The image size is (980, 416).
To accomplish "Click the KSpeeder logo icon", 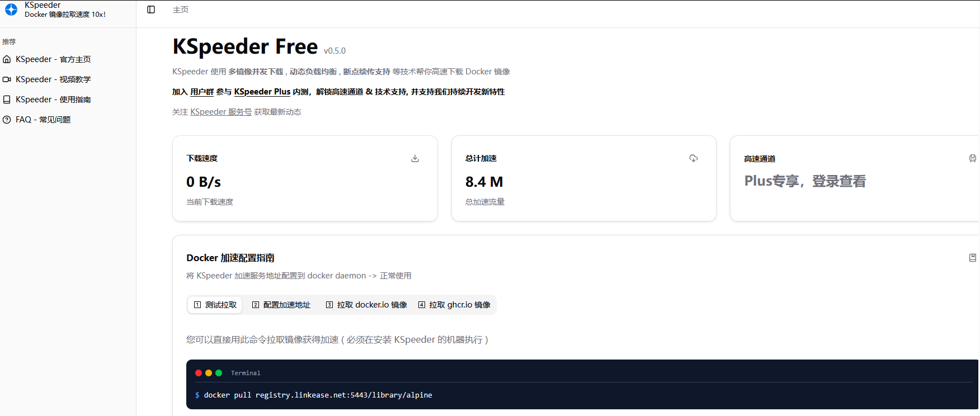I will (x=11, y=10).
